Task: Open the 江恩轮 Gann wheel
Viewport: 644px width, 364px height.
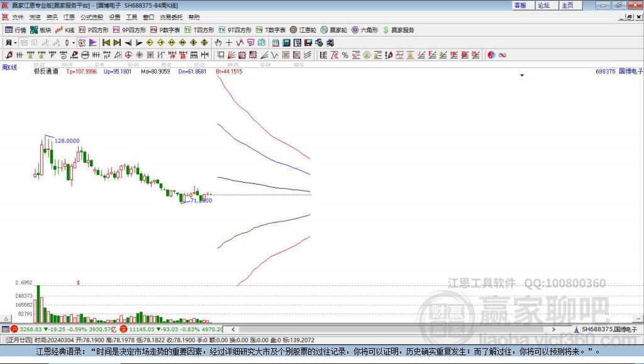Action: pos(303,30)
